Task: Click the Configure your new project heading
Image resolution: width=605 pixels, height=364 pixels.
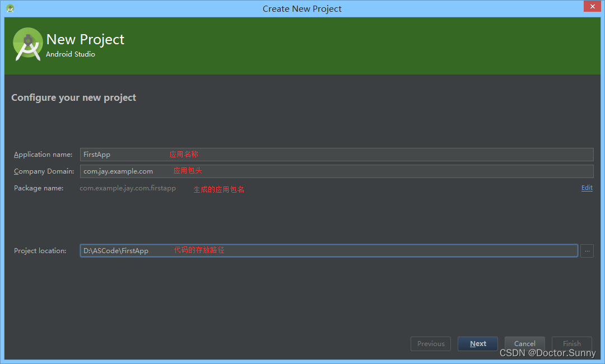Action: tap(74, 97)
